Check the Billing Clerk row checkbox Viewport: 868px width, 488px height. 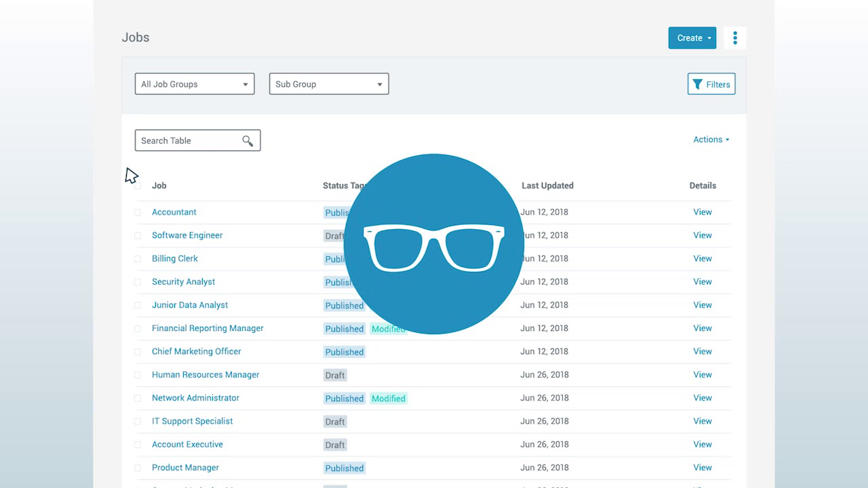pos(138,259)
